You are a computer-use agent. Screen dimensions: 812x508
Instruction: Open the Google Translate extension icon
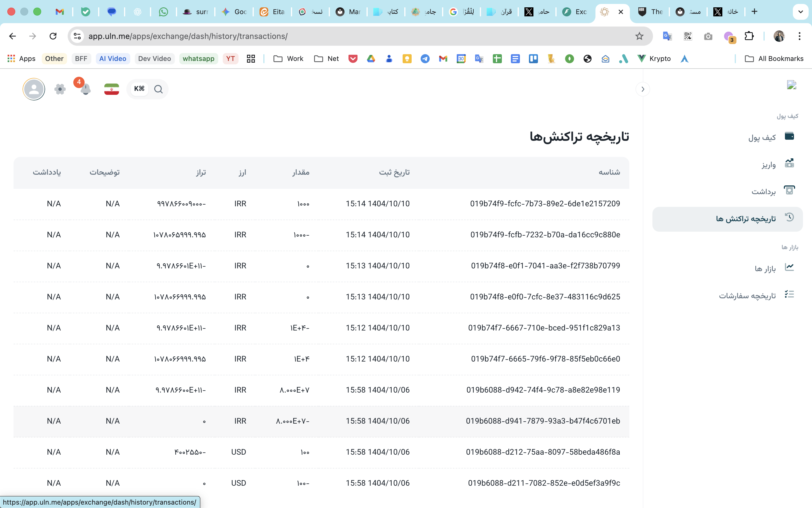click(667, 36)
